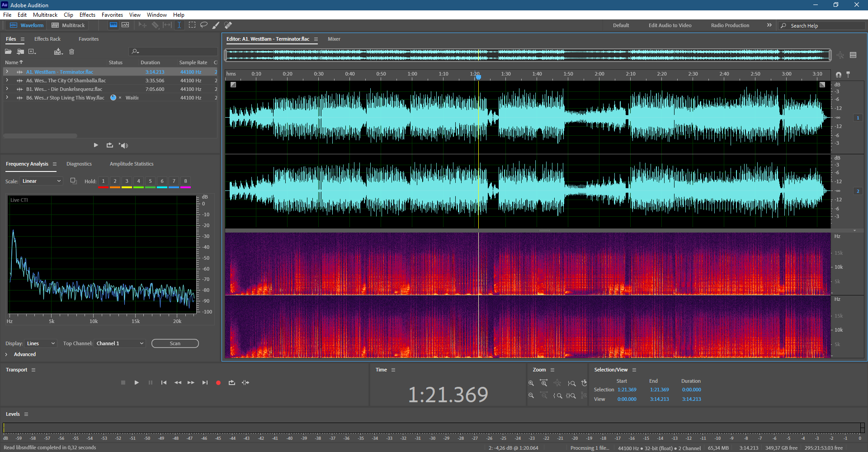The height and width of the screenshot is (452, 868).
Task: Open the Multitrack menu
Action: click(x=45, y=15)
